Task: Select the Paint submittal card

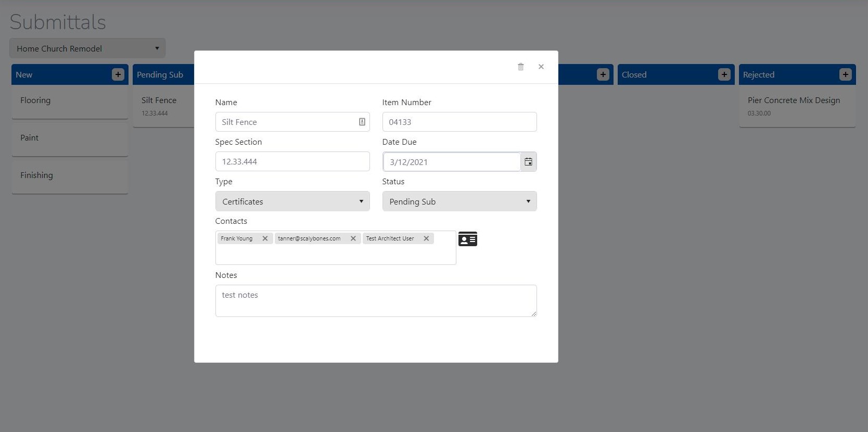Action: pos(70,138)
